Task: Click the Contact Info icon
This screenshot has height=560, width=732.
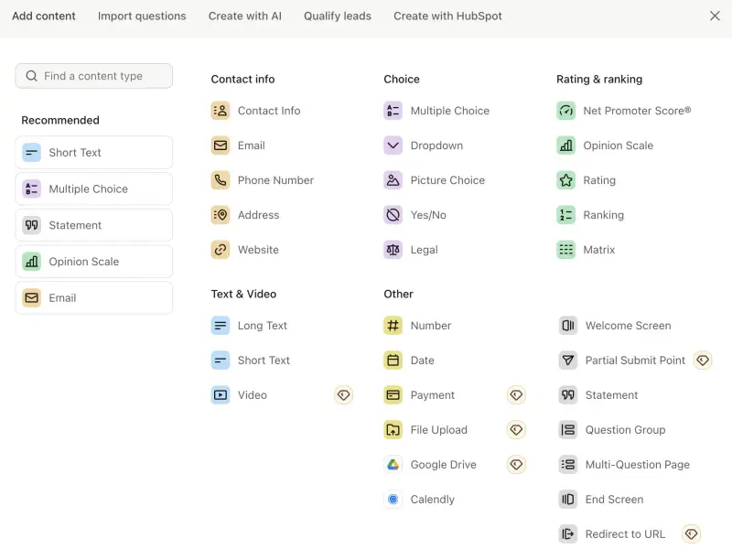Action: [x=221, y=111]
